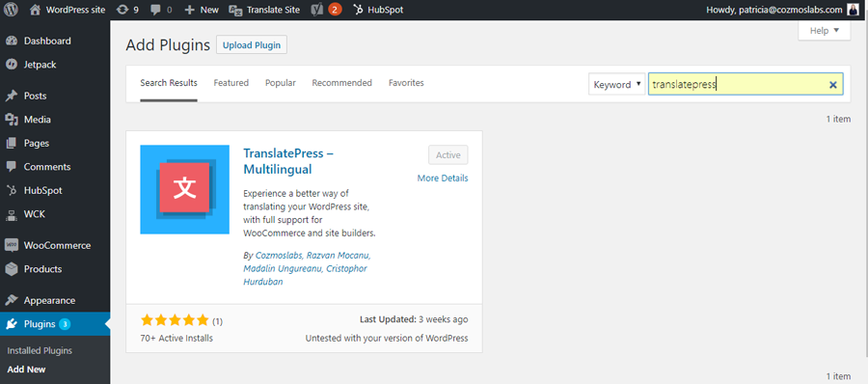The width and height of the screenshot is (868, 384).
Task: Switch to the Featured tab
Action: click(x=231, y=83)
